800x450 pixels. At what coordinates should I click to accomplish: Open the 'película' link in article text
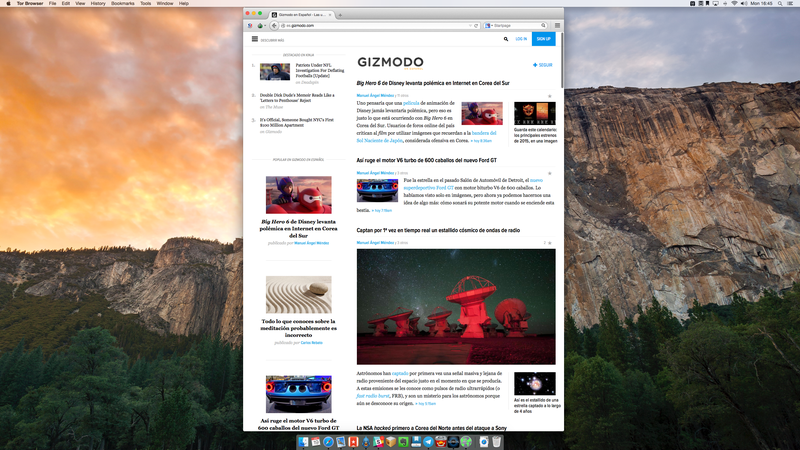point(411,103)
